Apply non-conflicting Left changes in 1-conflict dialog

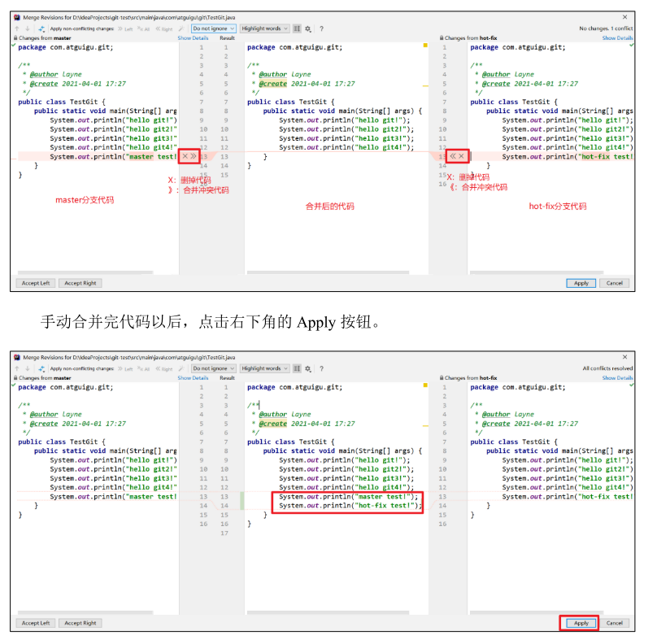tap(125, 29)
